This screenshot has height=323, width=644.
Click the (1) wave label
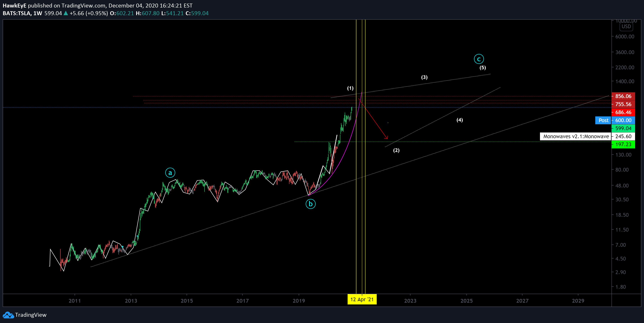[x=350, y=88]
